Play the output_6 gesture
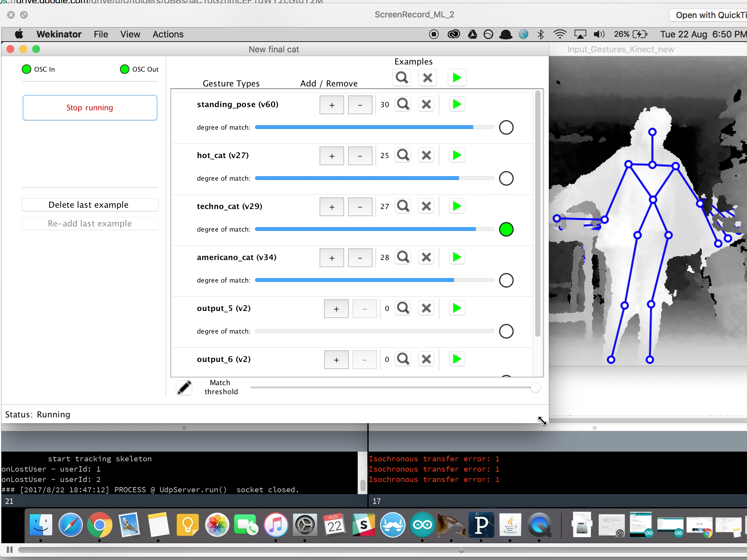The width and height of the screenshot is (747, 560). 456,359
